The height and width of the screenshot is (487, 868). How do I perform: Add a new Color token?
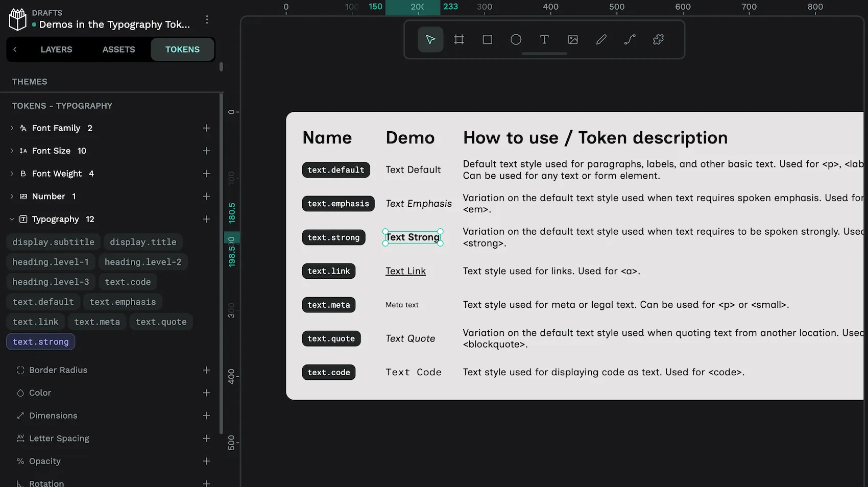pos(206,393)
